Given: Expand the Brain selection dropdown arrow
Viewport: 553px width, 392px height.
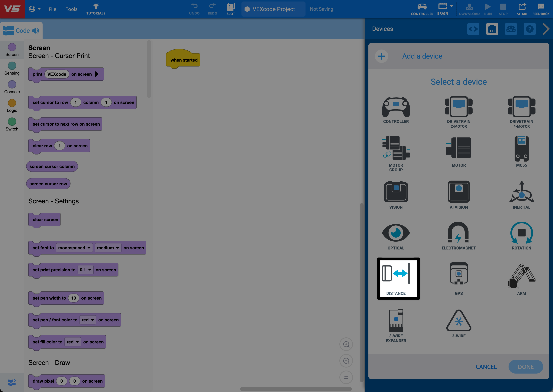Looking at the screenshot, I should 451,6.
